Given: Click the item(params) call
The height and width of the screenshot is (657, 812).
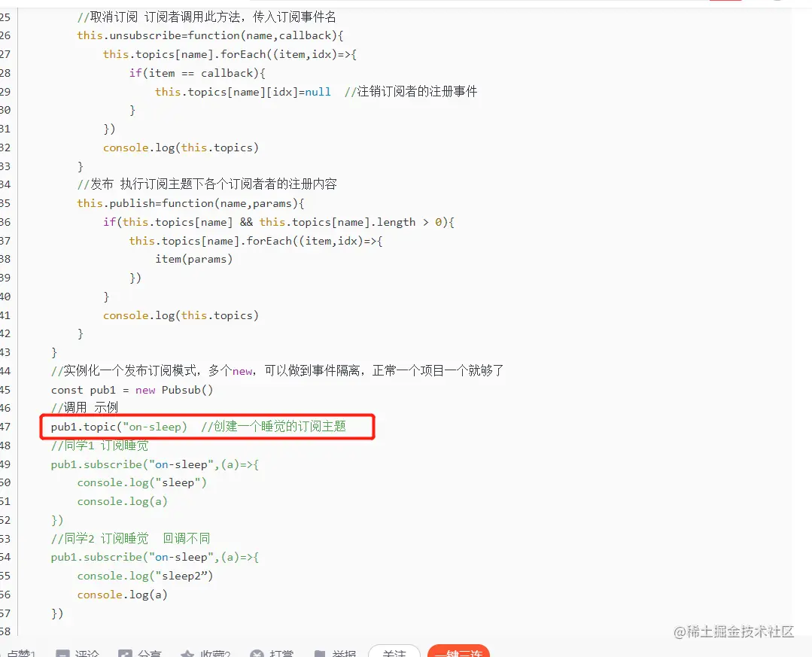Looking at the screenshot, I should pos(194,259).
